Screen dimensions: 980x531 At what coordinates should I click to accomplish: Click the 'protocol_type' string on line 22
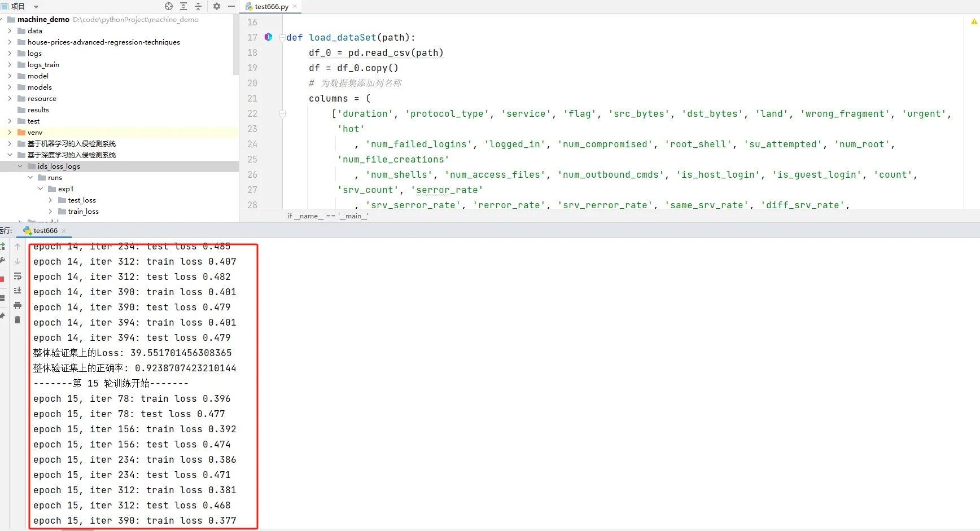click(447, 113)
